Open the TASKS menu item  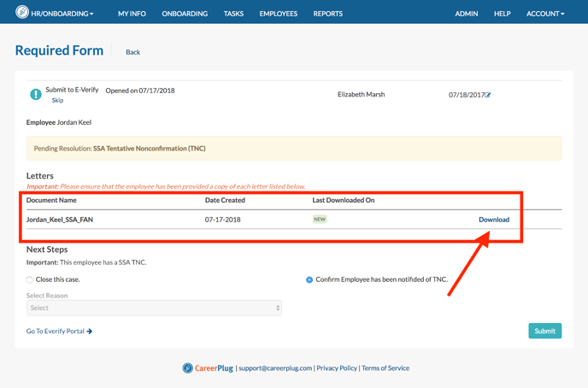(233, 14)
